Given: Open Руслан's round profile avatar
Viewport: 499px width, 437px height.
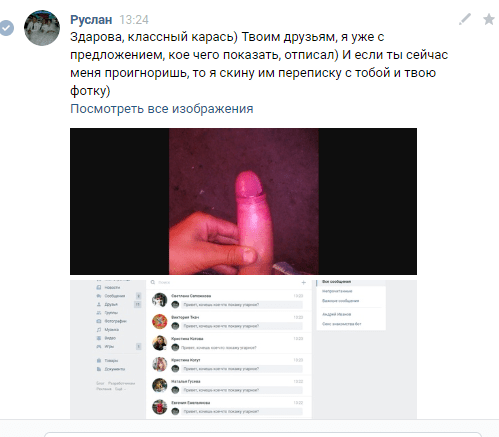Looking at the screenshot, I should coord(42,28).
